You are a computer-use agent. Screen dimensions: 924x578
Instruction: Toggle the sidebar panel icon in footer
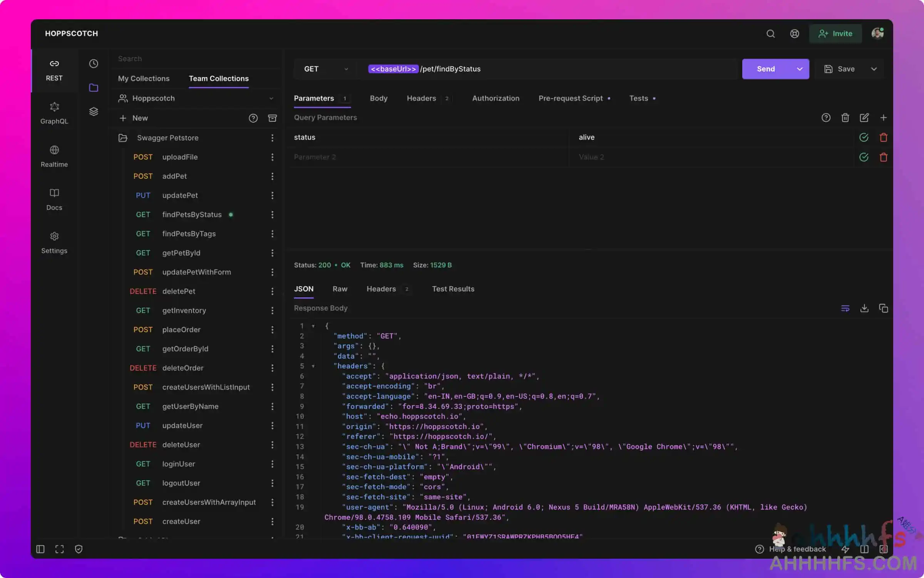click(x=40, y=549)
